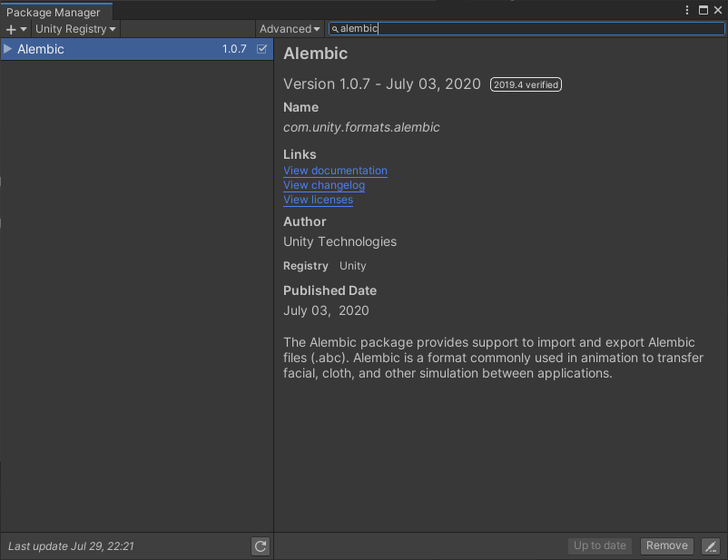
Task: Refresh the package list
Action: tap(261, 546)
